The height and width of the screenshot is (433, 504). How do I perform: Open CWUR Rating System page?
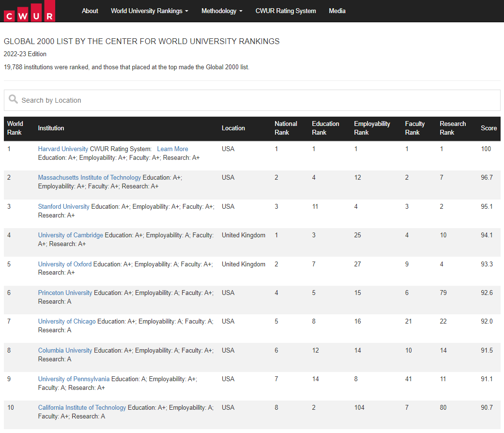click(286, 11)
